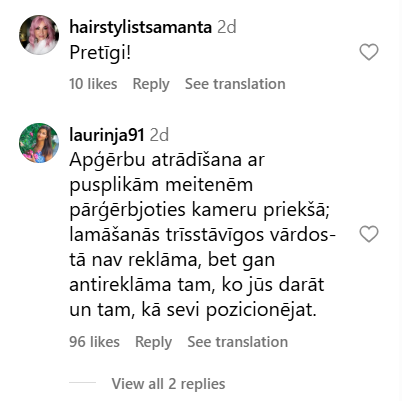Screen dimensions: 402x401
Task: Tap the heart icon beside laurinja91's comment
Action: click(369, 234)
